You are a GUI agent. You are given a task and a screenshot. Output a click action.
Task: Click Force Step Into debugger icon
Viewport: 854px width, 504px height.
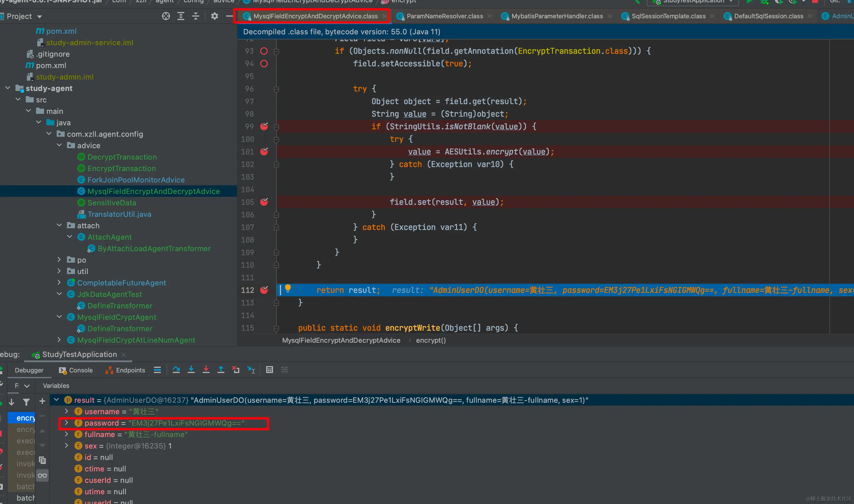point(206,370)
